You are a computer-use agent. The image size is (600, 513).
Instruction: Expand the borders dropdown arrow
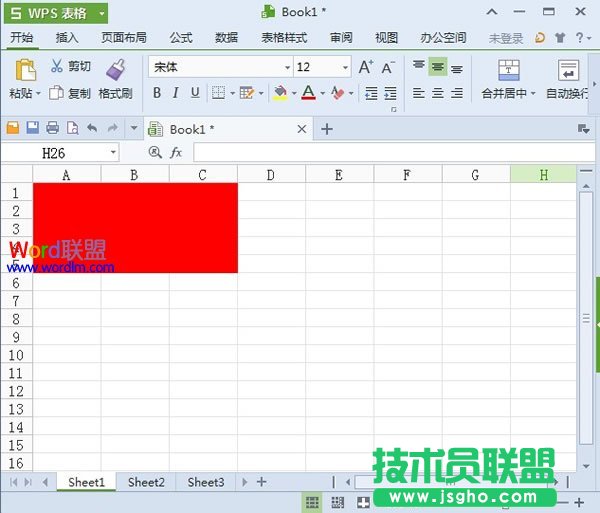[x=232, y=93]
